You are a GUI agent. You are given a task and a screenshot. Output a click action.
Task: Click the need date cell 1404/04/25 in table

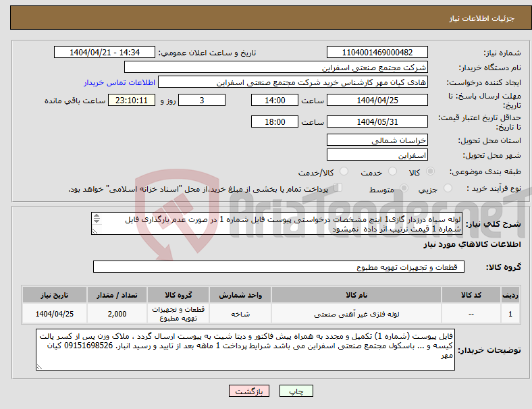pyautogui.click(x=55, y=314)
